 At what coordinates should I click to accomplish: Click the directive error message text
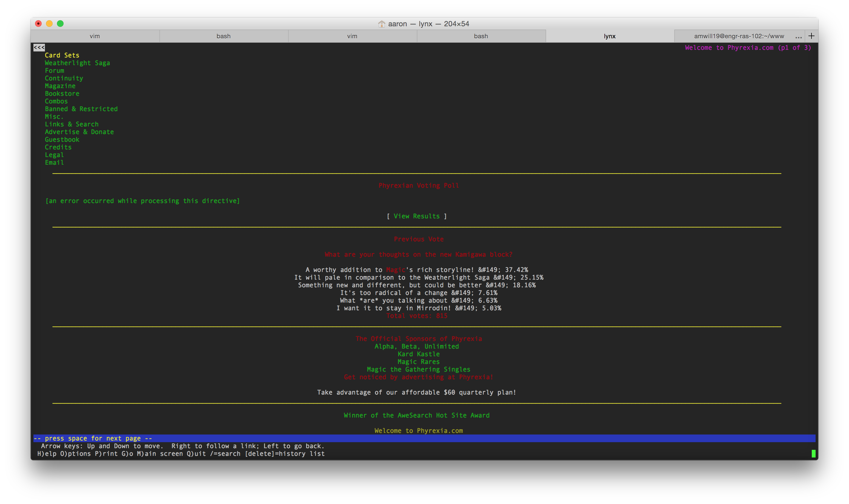point(143,201)
